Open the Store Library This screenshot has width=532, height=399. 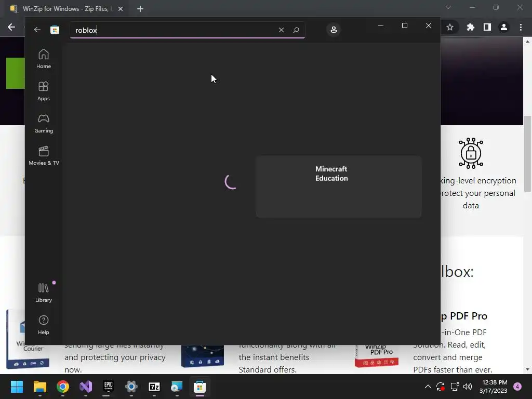(44, 292)
